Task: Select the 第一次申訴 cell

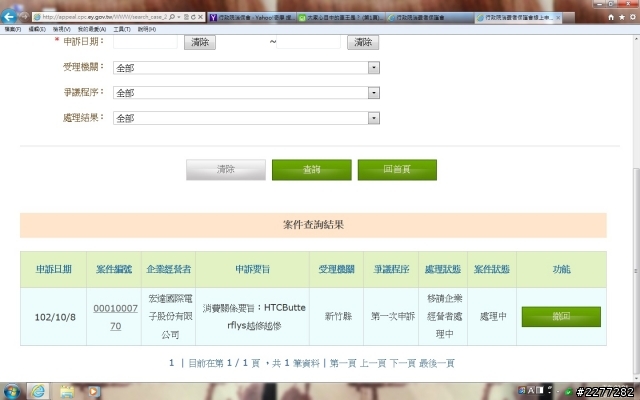Action: click(393, 317)
